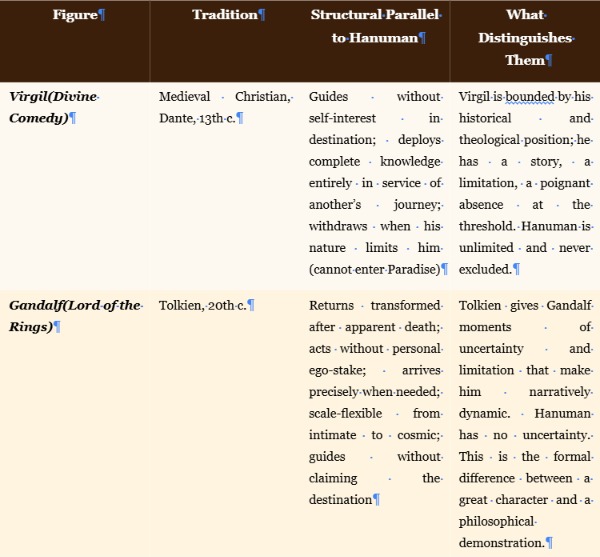The width and height of the screenshot is (600, 557).
Task: Click Structural Parallel to Hanuman header
Action: click(375, 41)
